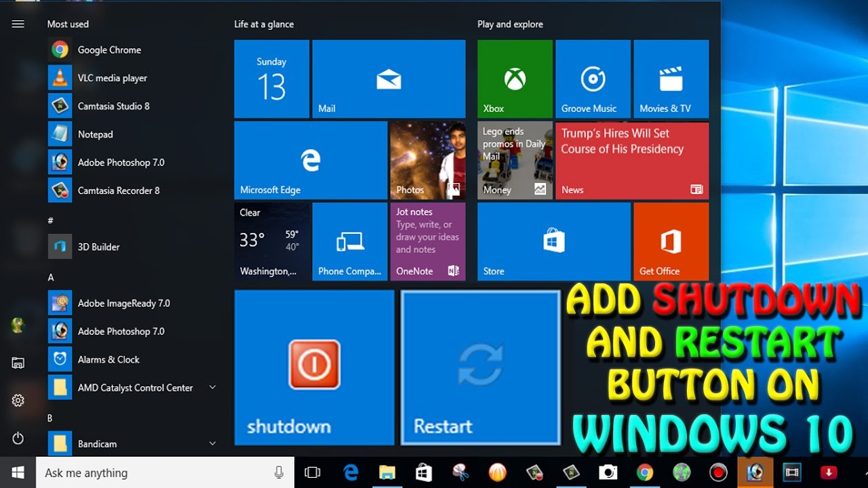Image resolution: width=868 pixels, height=488 pixels.
Task: Launch VLC media player
Action: coord(112,77)
